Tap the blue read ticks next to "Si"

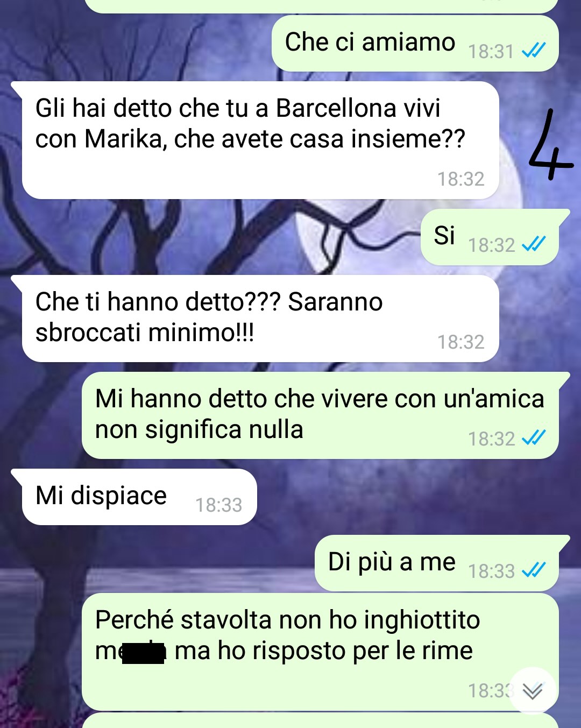click(534, 244)
